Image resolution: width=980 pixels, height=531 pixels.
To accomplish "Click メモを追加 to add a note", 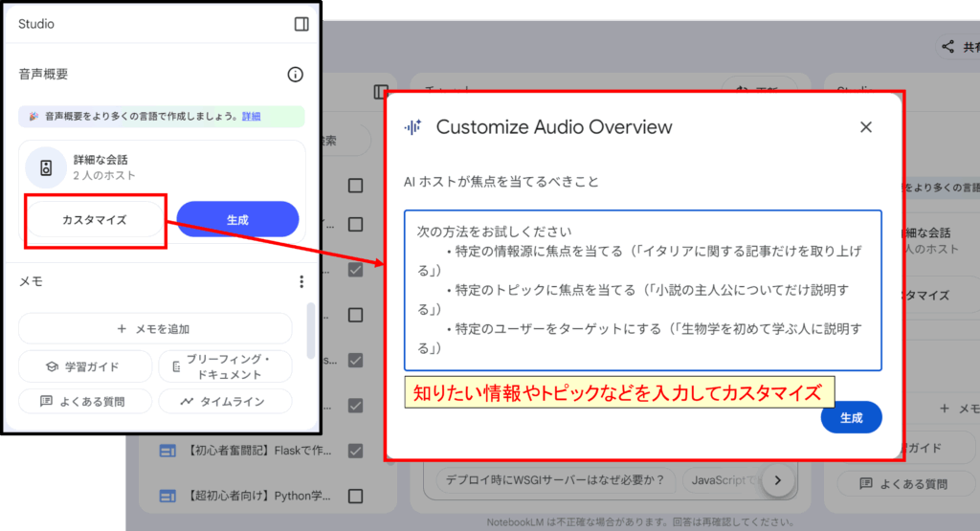I will click(x=155, y=328).
